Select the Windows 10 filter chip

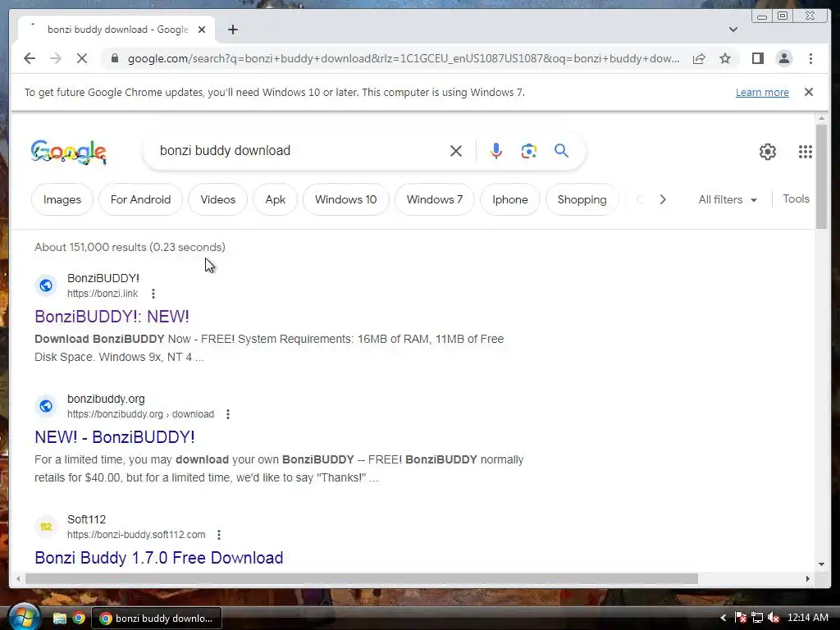pos(345,199)
